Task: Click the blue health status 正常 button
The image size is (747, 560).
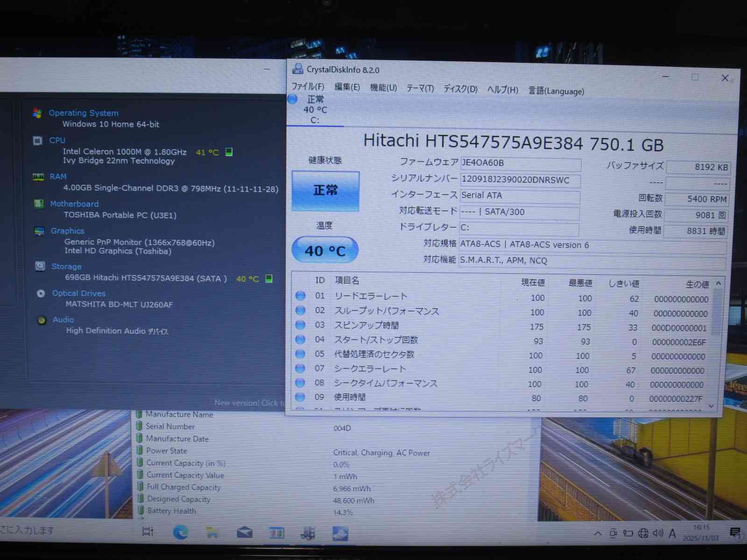Action: (x=325, y=190)
